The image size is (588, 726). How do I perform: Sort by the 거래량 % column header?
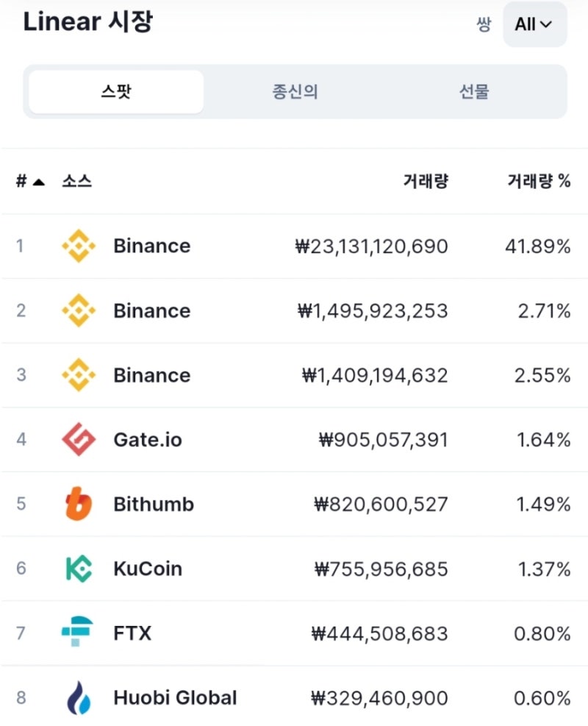(x=539, y=181)
